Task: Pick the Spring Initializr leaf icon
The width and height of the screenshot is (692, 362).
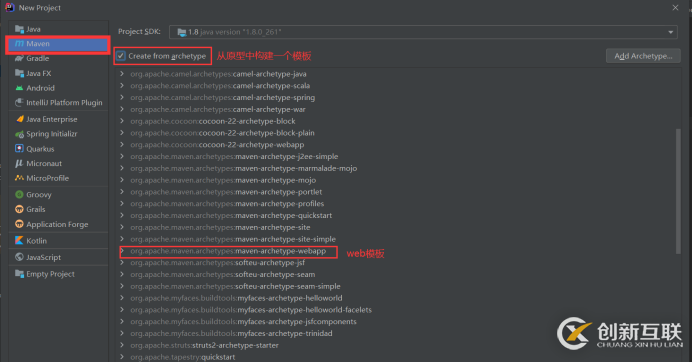Action: 19,134
